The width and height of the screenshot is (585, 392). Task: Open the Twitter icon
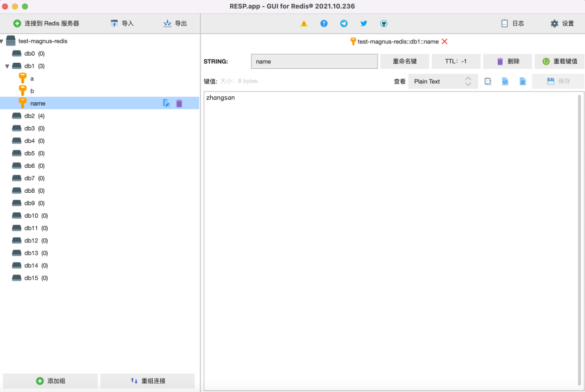[x=364, y=23]
